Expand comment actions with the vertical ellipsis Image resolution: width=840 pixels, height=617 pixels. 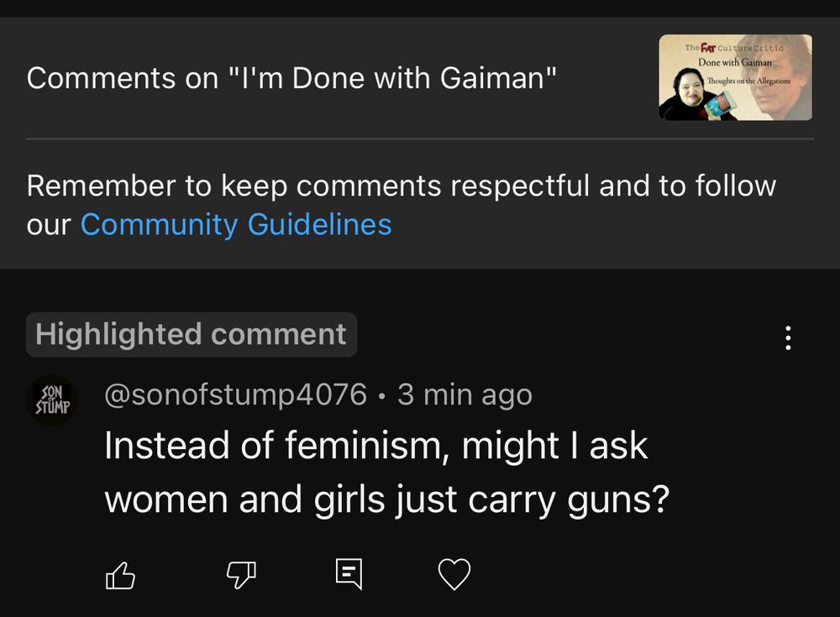point(787,337)
